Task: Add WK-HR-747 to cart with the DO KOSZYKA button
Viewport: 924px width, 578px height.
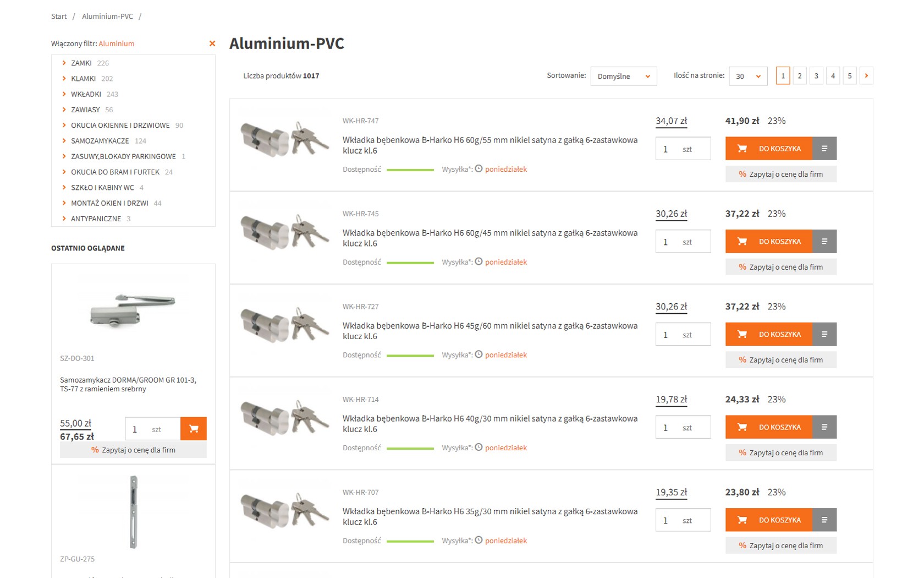Action: [768, 149]
